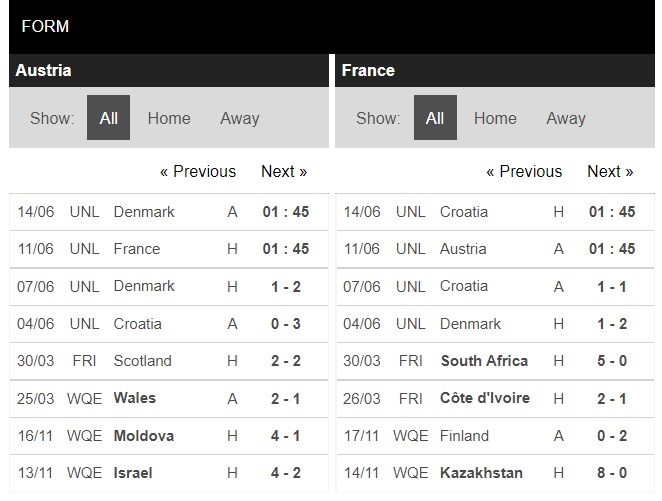Click Finland in France's form list
The height and width of the screenshot is (501, 662).
tap(464, 435)
